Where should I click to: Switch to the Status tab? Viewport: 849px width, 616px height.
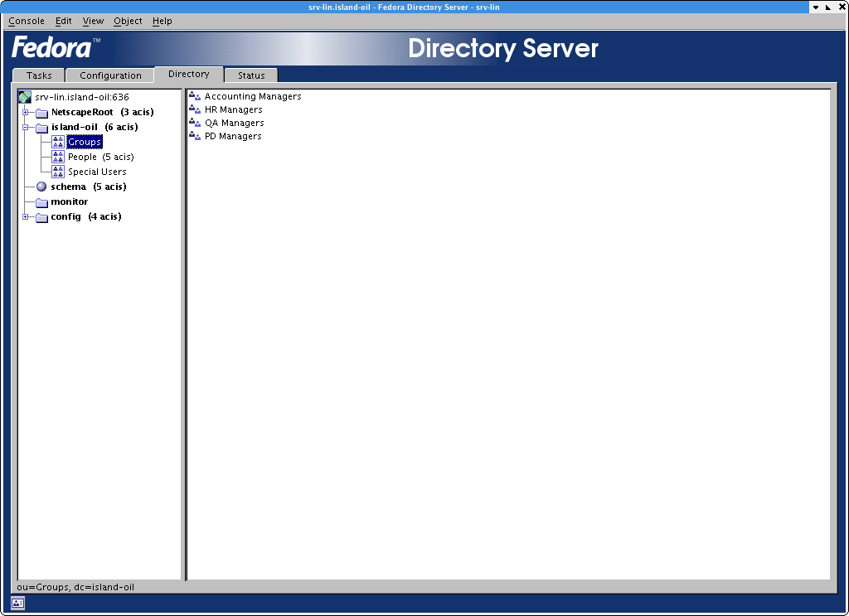[x=251, y=75]
